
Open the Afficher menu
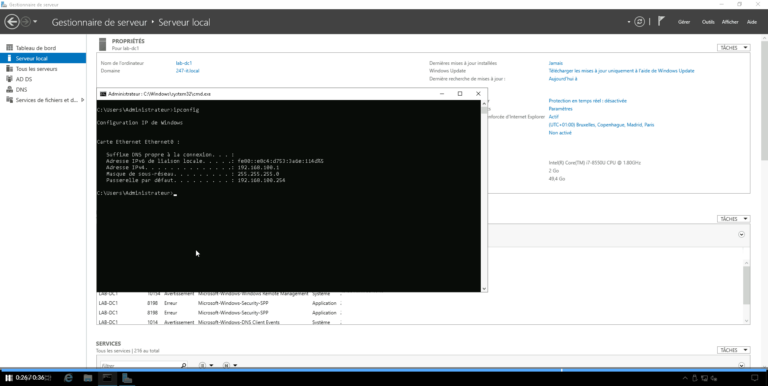pyautogui.click(x=730, y=22)
